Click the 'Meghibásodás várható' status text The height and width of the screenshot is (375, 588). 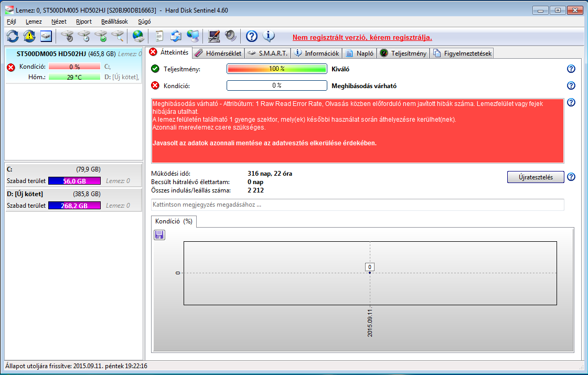(x=364, y=86)
